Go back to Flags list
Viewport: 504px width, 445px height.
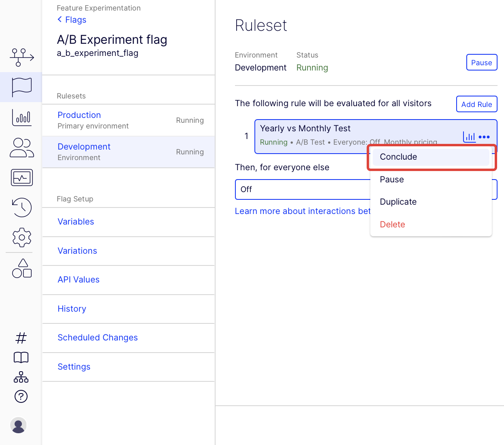pos(72,20)
